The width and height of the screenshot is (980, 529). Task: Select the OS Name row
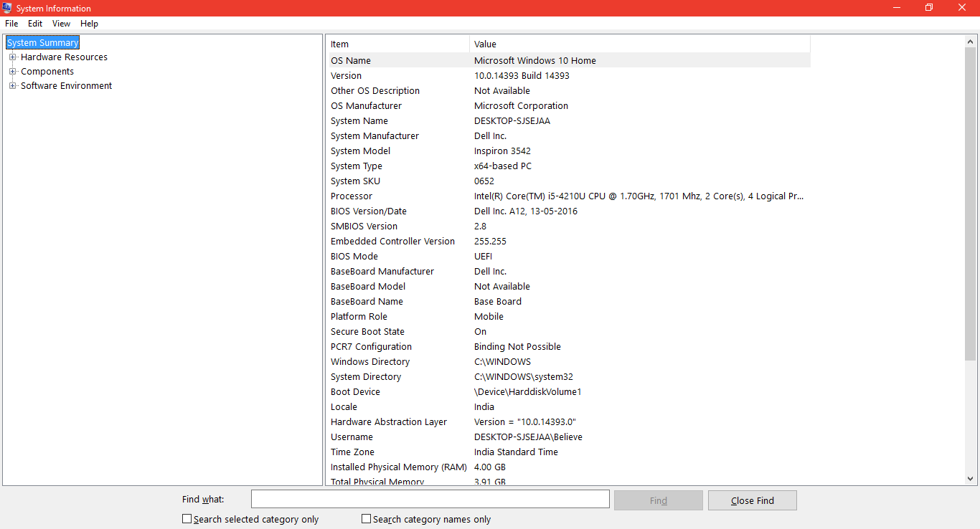(430, 60)
